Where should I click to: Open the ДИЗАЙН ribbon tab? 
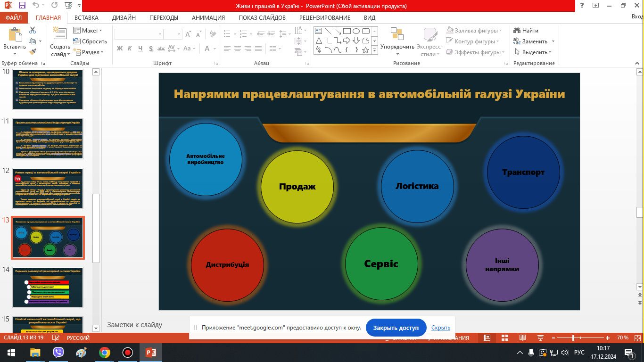point(124,18)
